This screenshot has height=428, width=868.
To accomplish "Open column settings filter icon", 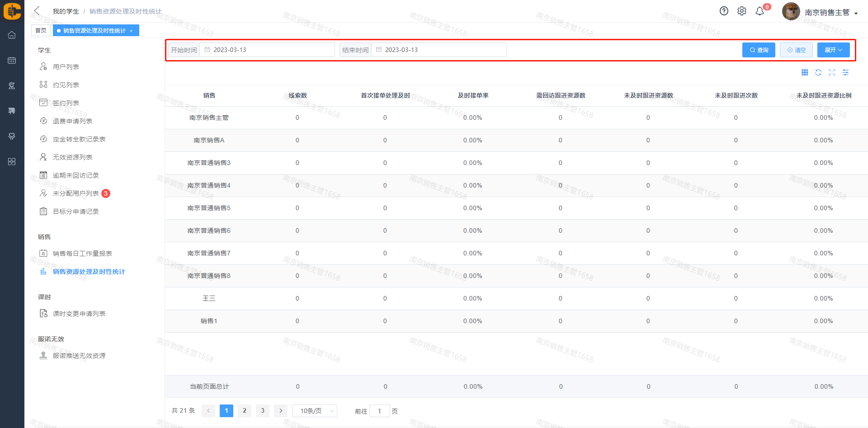I will pos(845,72).
